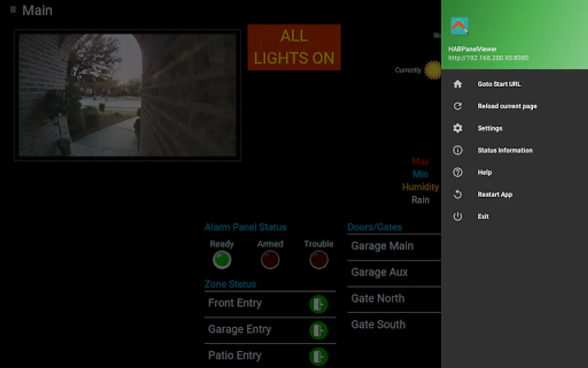Click the Alarm Panel Status heading
Image resolution: width=588 pixels, height=368 pixels.
pos(245,227)
